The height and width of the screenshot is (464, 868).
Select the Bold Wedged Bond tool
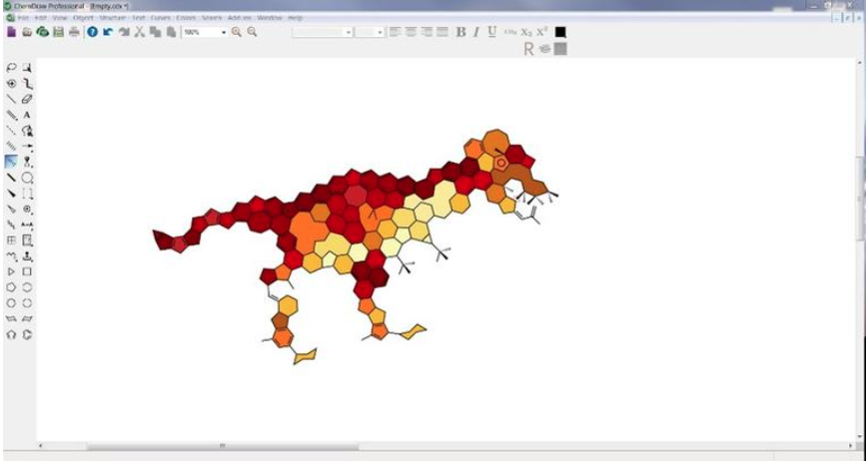tap(11, 194)
